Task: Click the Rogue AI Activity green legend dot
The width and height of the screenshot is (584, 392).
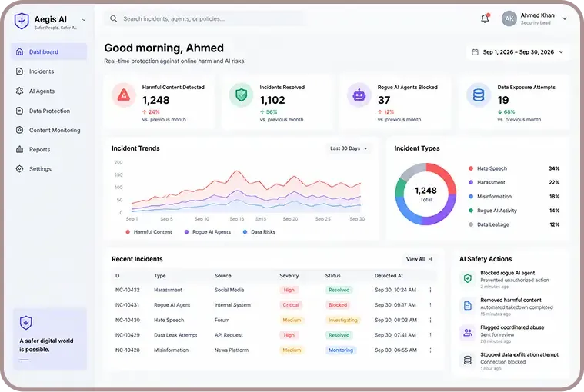Action: click(x=471, y=211)
